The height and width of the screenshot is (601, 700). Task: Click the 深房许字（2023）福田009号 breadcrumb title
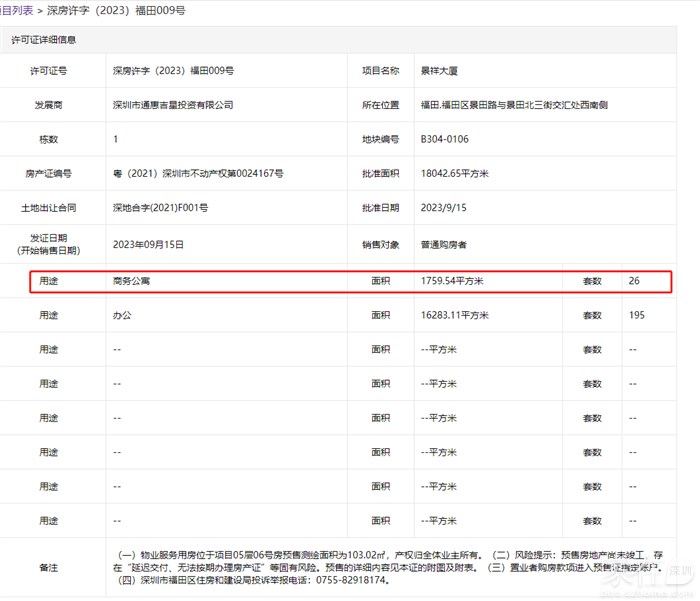point(116,10)
